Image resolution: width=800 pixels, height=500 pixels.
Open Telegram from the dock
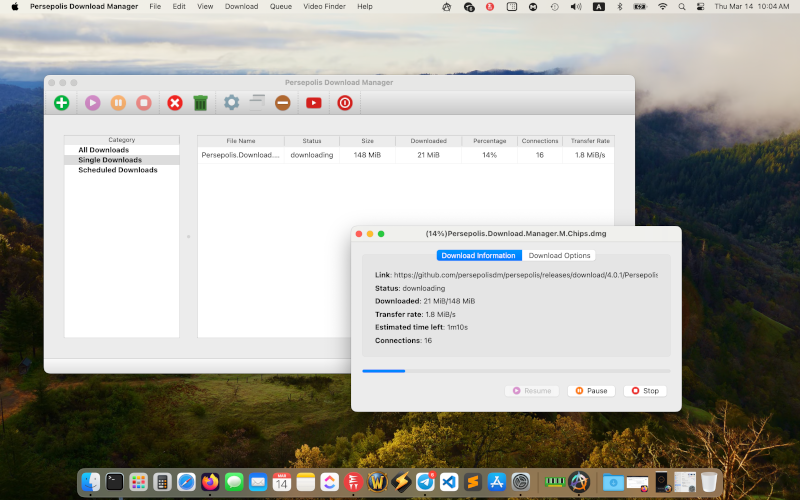point(425,482)
